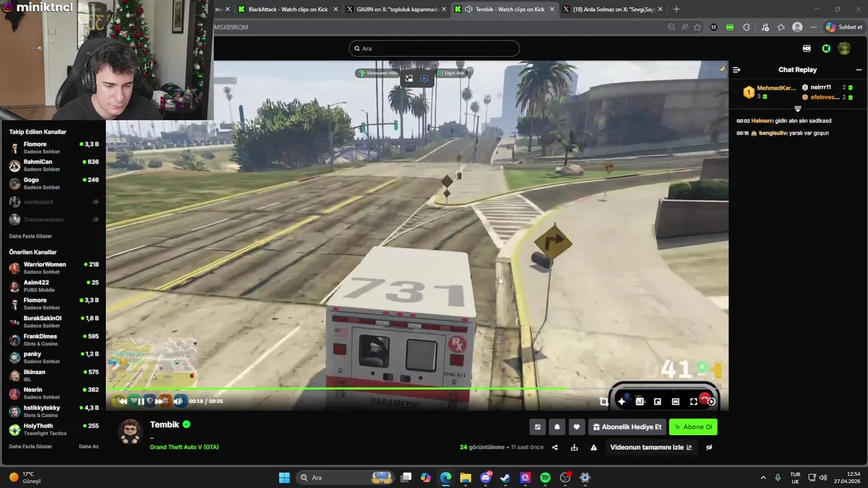Toggle the hide eye-slash icon under player

pyautogui.click(x=709, y=447)
